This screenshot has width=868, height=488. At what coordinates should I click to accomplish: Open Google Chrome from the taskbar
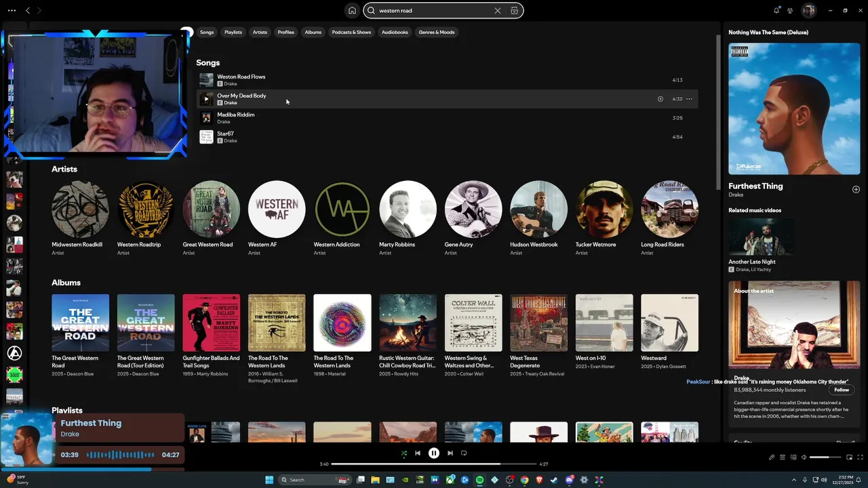tap(524, 480)
